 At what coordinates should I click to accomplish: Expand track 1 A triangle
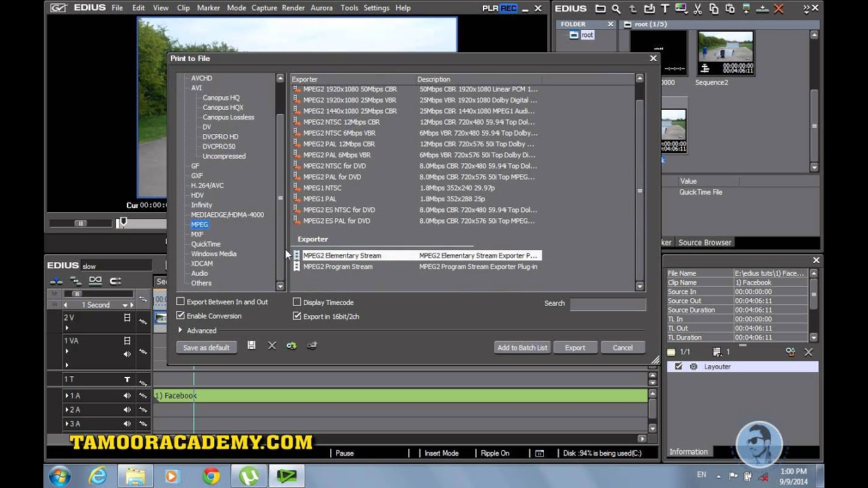(x=66, y=396)
